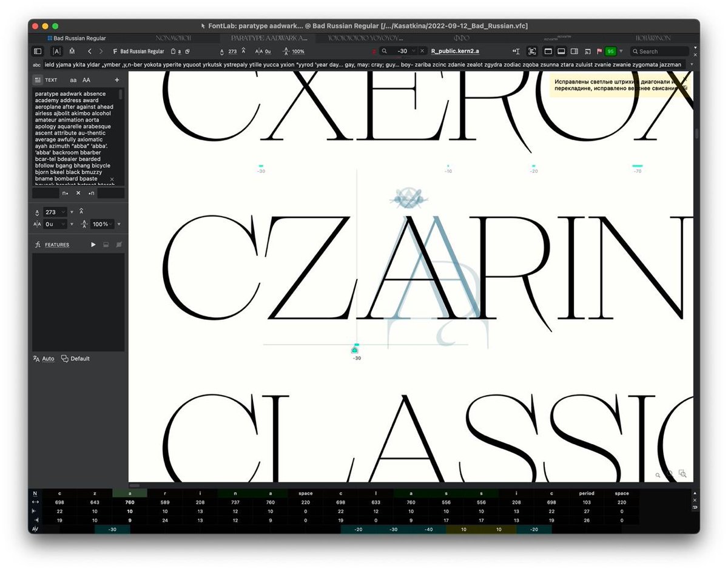Toggle the advance width row icon

tap(35, 502)
